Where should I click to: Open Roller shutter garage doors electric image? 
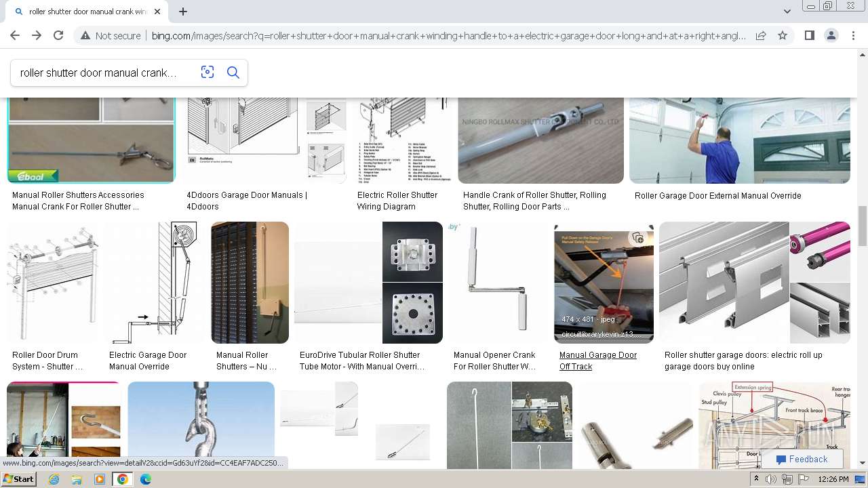coord(754,283)
